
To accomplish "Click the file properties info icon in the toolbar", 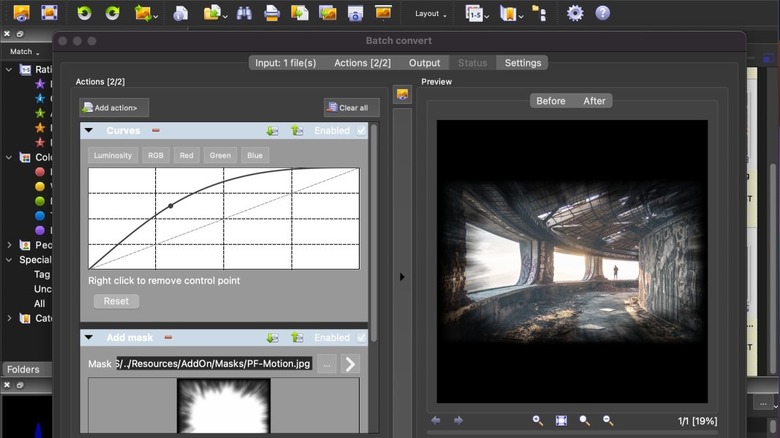I will pos(181,13).
